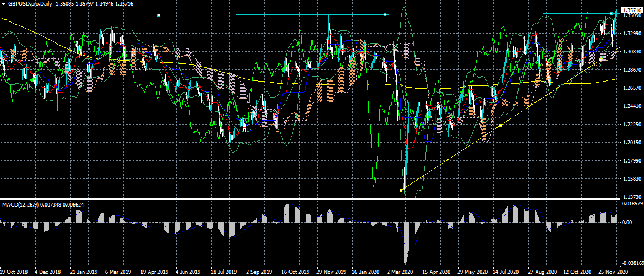The height and width of the screenshot is (276, 644).
Task: Click the MACD 0.00 level label
Action: coord(627,223)
